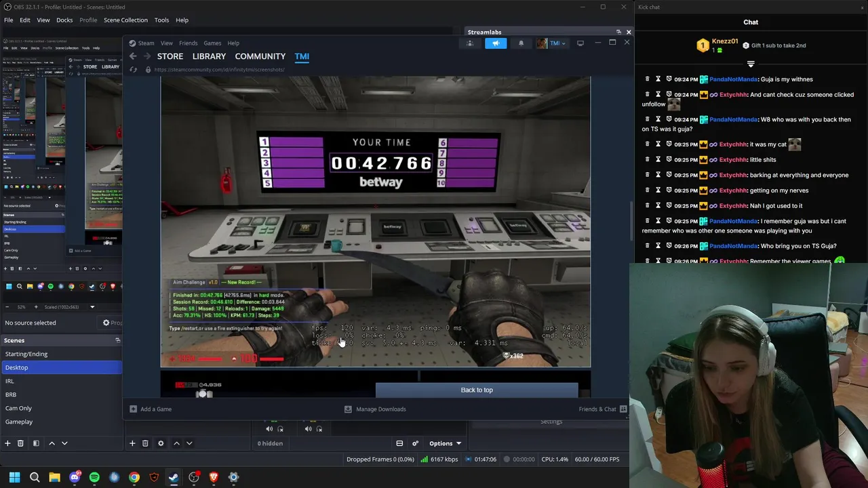Click the 6167 kbps bitrate status

coord(439,460)
